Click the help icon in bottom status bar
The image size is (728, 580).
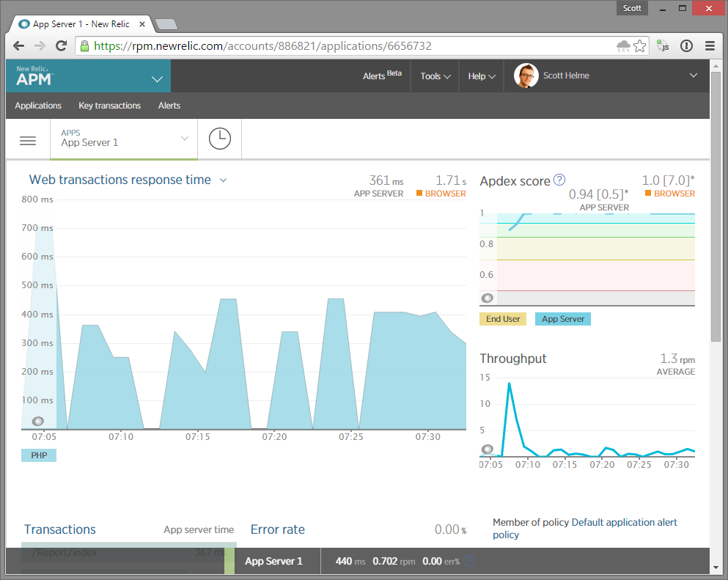(x=470, y=561)
